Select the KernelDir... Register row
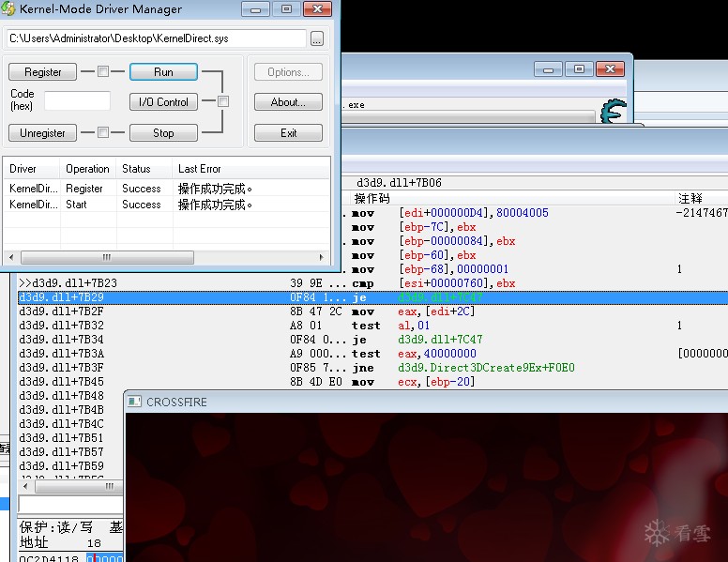The width and height of the screenshot is (728, 562). [167, 189]
